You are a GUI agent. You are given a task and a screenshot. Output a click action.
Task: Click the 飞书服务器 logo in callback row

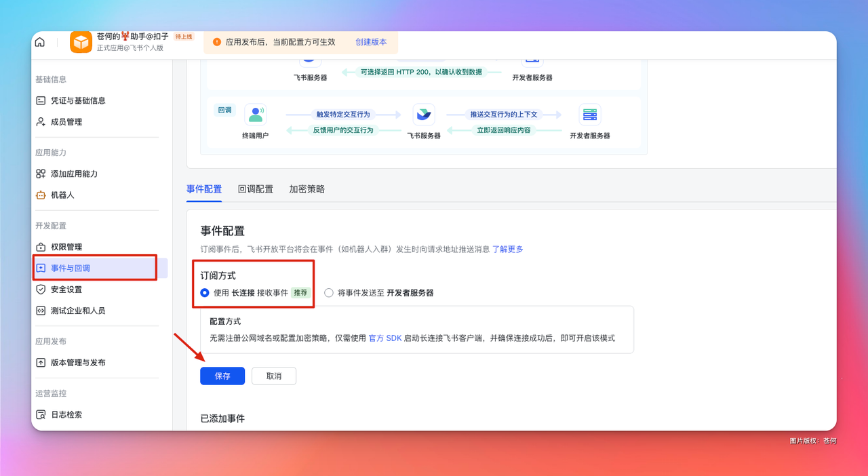424,115
